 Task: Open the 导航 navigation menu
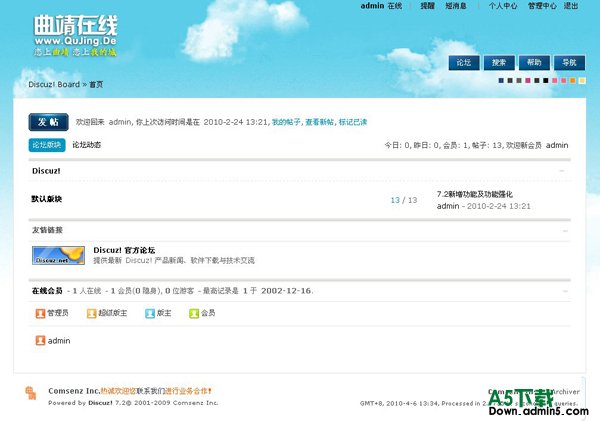click(569, 63)
